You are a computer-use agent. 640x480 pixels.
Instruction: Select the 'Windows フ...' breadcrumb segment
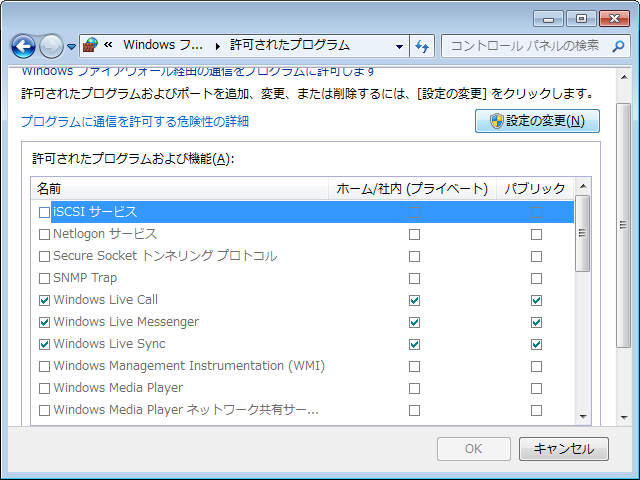[x=162, y=45]
